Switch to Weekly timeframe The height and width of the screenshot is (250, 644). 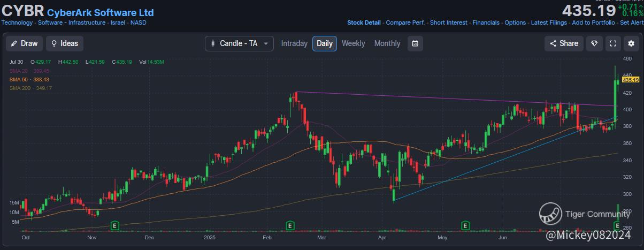click(353, 43)
